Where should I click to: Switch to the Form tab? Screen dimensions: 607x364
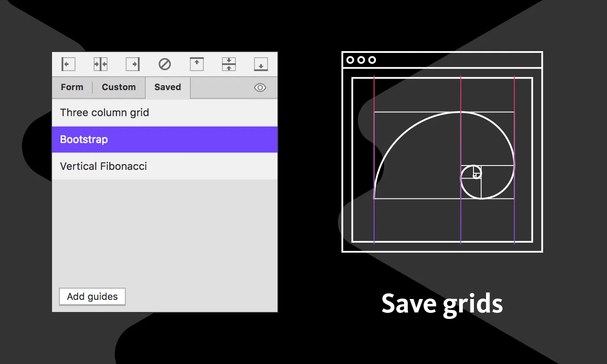click(72, 87)
